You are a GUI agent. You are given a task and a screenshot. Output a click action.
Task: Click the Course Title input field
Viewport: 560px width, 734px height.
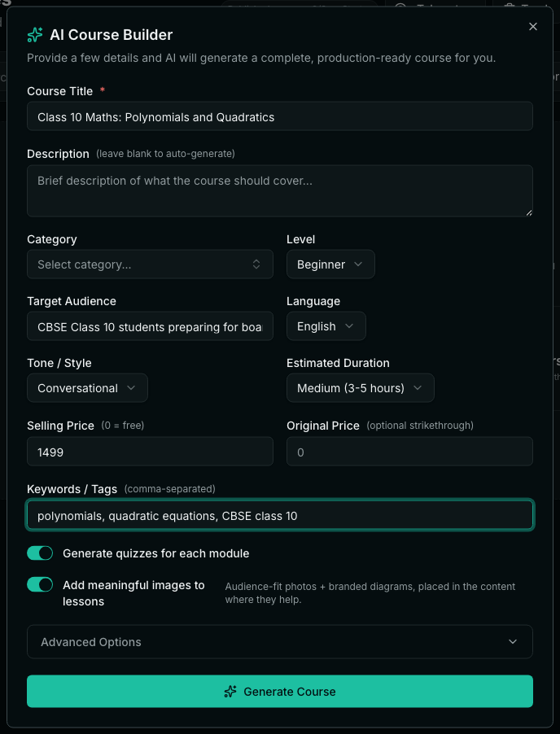280,116
